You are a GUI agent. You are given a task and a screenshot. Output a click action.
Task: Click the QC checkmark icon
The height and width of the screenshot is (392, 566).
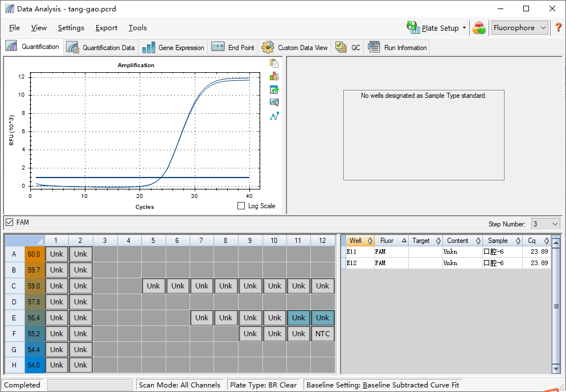coord(341,47)
